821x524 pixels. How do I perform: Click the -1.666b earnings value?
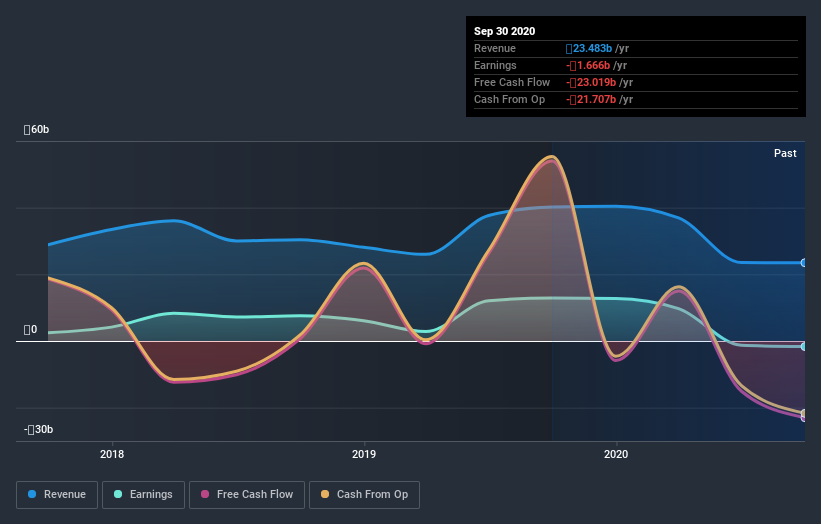coord(588,65)
